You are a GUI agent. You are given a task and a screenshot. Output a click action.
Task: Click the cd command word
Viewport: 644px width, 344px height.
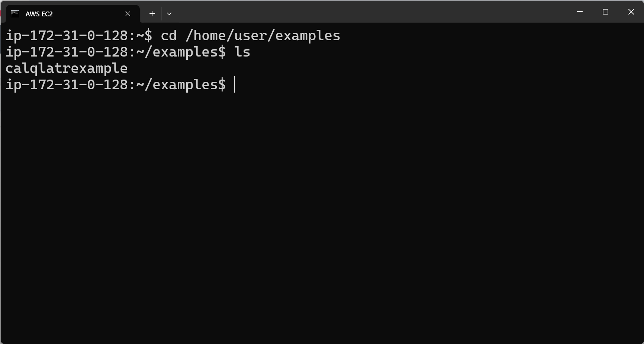point(168,36)
